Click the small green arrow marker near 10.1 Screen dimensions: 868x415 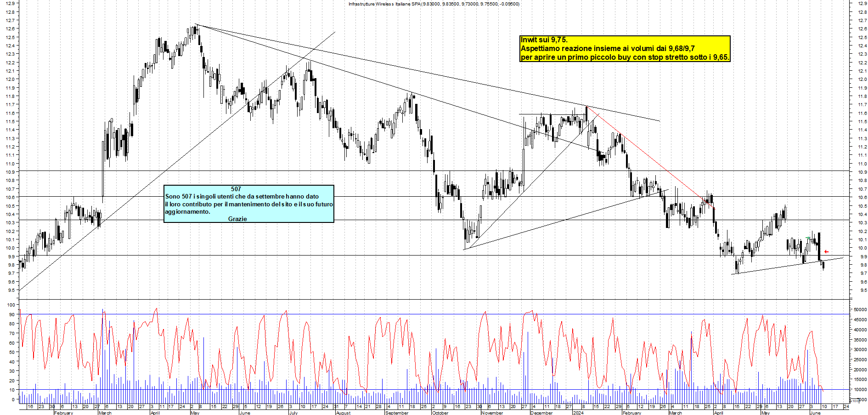[808, 238]
